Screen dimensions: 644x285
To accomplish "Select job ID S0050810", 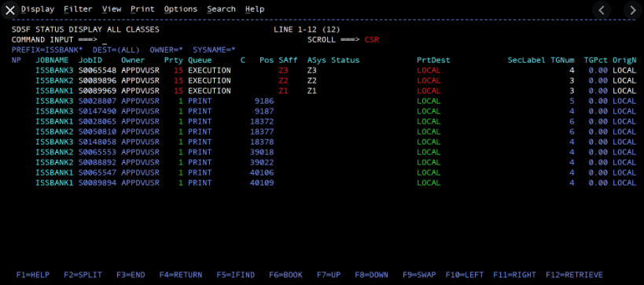I will click(98, 131).
